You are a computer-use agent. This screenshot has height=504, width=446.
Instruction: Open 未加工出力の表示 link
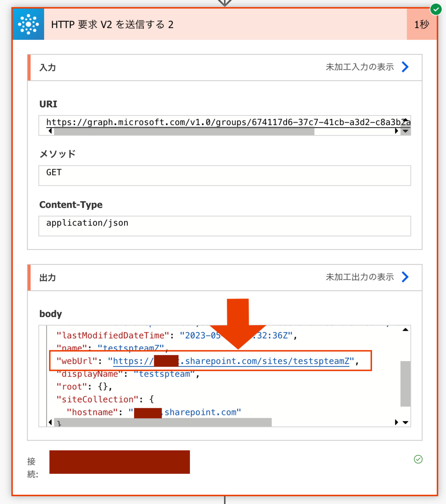click(360, 277)
